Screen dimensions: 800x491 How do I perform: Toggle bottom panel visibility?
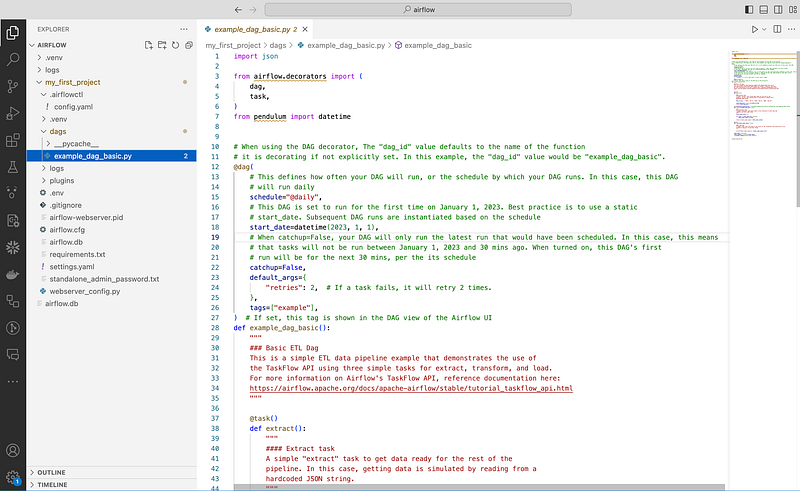click(764, 9)
